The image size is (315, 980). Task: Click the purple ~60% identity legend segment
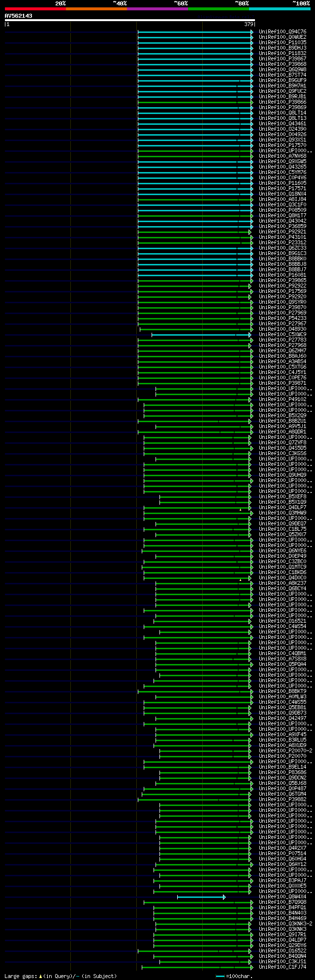[x=157, y=9]
